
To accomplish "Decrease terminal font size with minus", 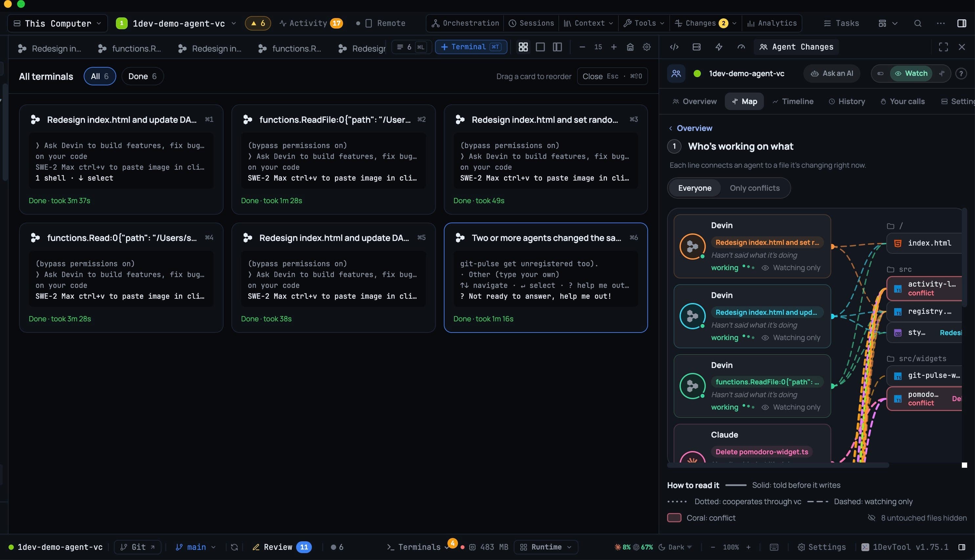I will [582, 47].
